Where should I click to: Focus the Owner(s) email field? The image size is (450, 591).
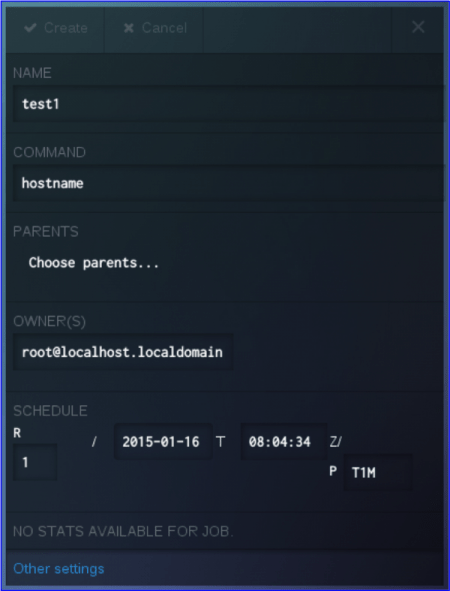(x=123, y=352)
